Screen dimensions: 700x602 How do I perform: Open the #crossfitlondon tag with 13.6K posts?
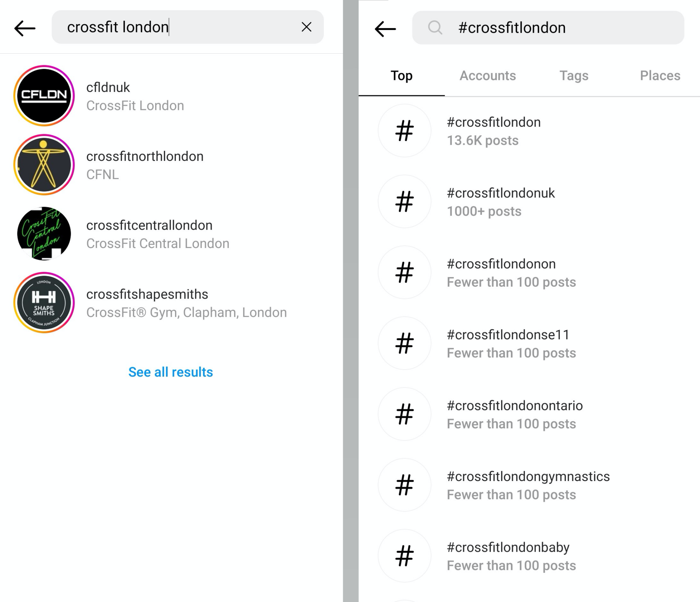click(x=494, y=131)
